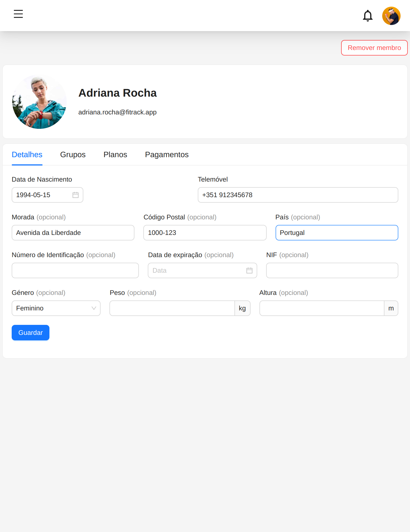This screenshot has height=532, width=410.
Task: Open calendar icon for expiration date
Action: [249, 270]
